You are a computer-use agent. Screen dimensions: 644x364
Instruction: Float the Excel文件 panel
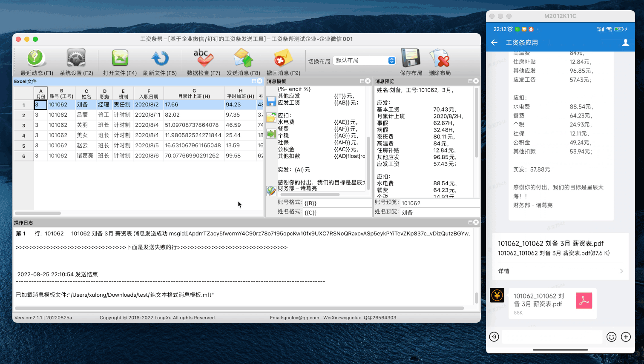coord(254,81)
